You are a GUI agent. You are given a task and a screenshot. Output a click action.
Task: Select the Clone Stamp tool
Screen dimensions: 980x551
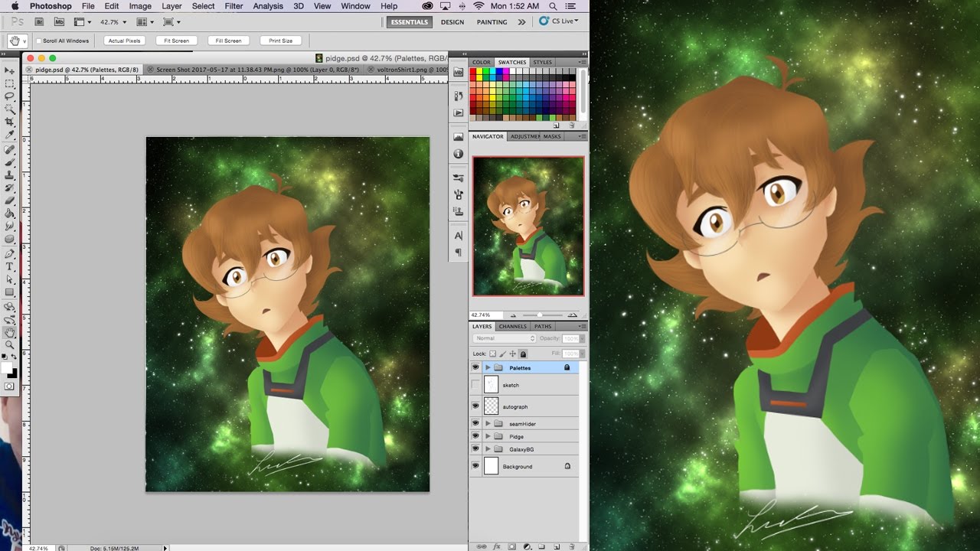click(x=10, y=175)
